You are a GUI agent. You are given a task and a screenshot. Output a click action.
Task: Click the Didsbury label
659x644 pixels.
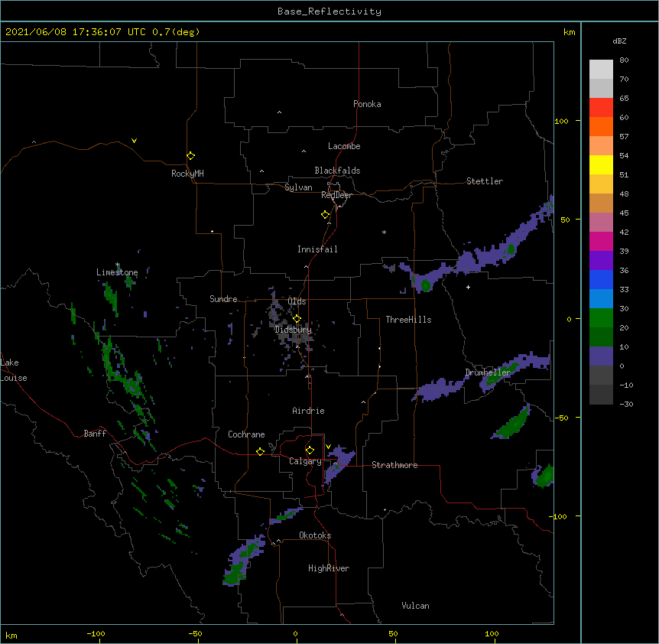pyautogui.click(x=294, y=330)
